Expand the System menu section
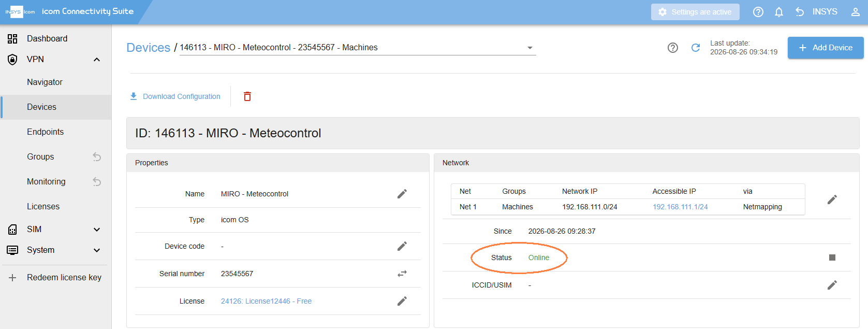This screenshot has width=868, height=329. pos(97,250)
